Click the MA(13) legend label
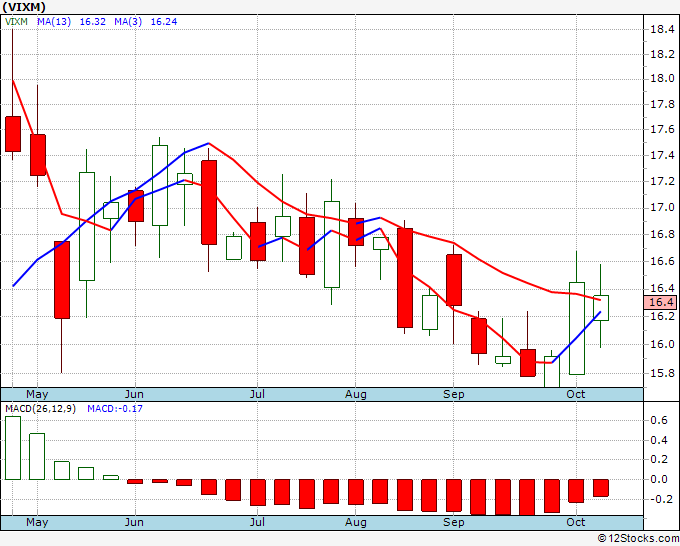 point(54,22)
